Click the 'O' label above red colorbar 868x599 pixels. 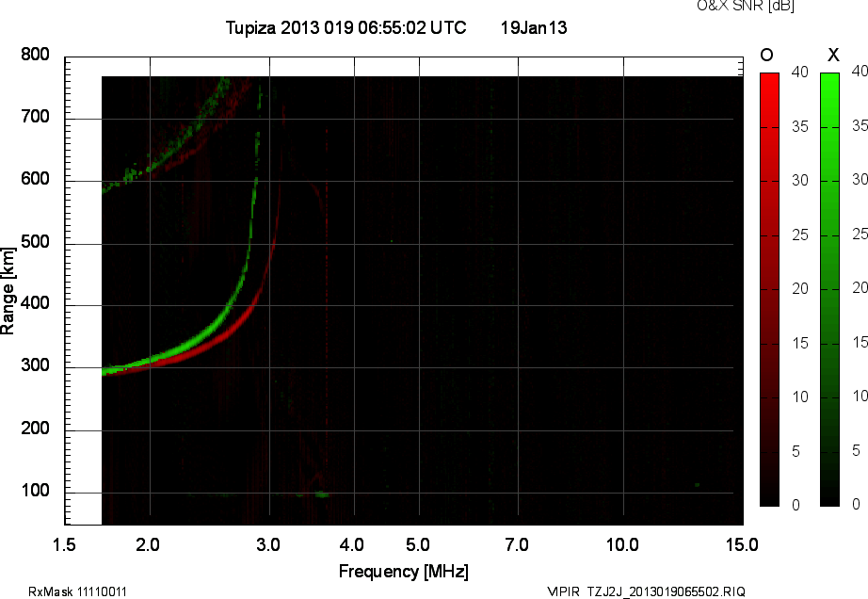pos(766,55)
